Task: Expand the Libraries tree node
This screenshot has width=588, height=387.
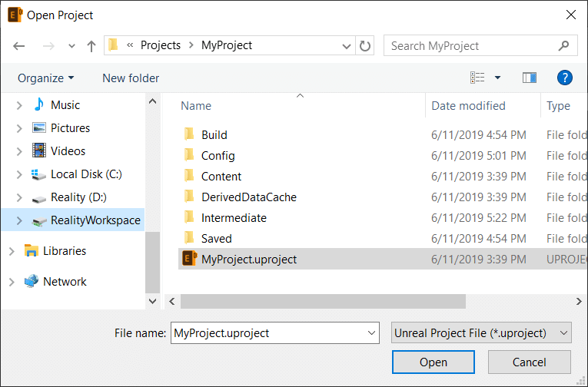Action: click(11, 251)
